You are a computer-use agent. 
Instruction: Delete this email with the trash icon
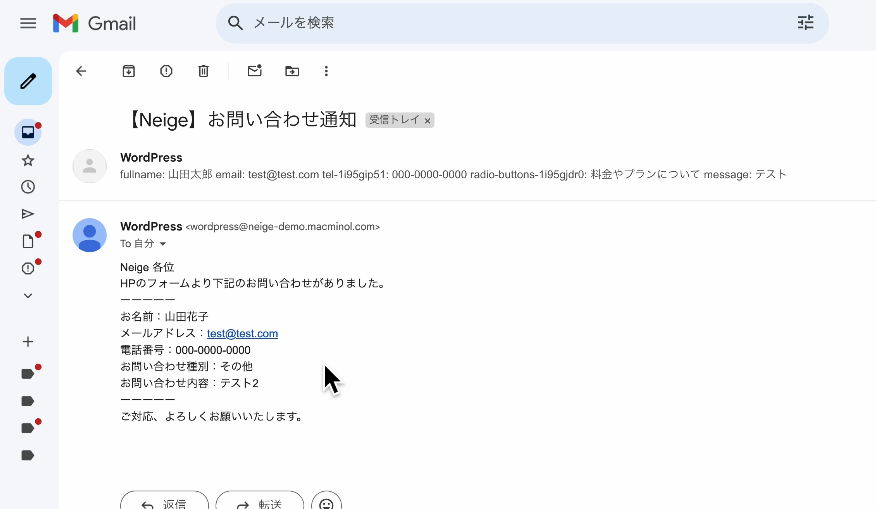[203, 71]
